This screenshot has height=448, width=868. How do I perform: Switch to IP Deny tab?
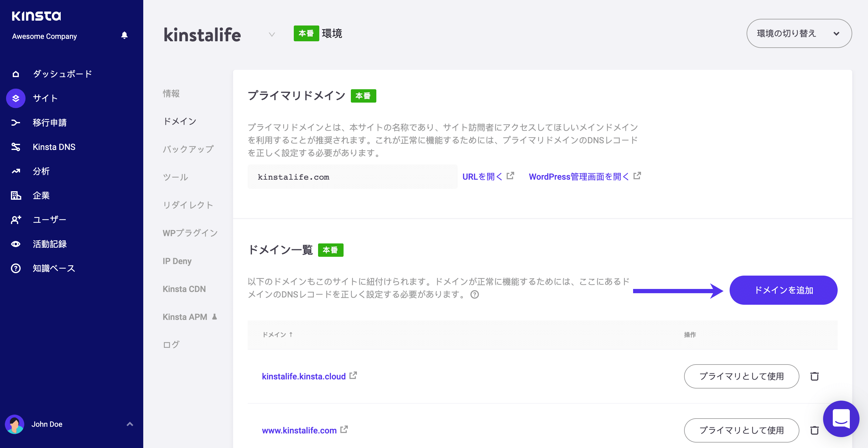click(x=177, y=261)
